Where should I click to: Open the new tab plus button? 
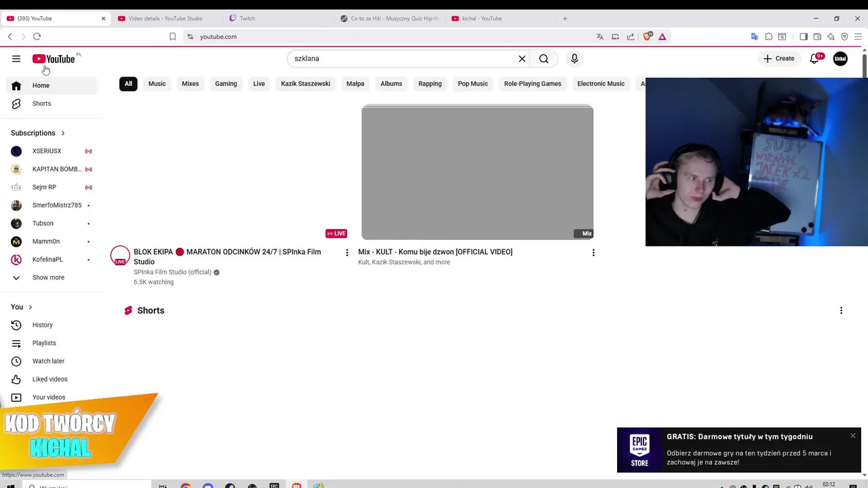[565, 18]
